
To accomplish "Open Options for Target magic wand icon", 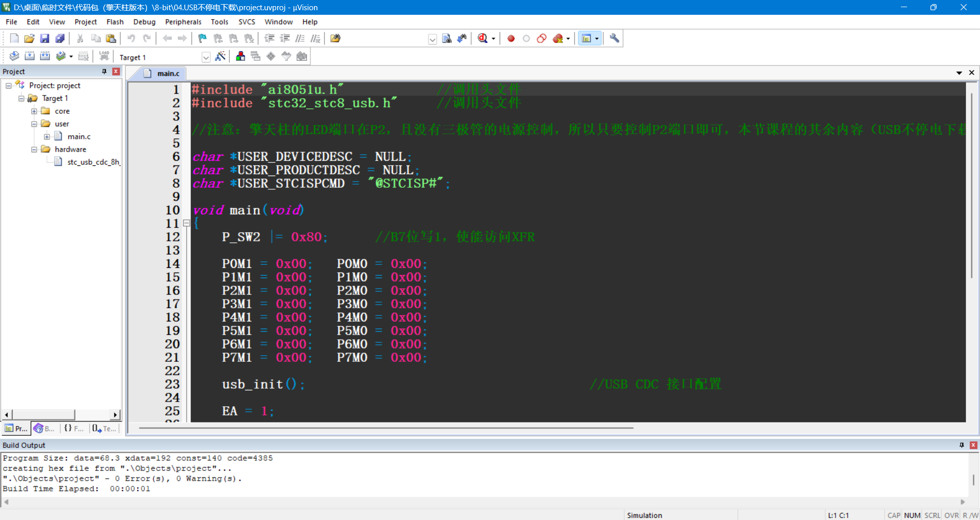I will (x=220, y=56).
